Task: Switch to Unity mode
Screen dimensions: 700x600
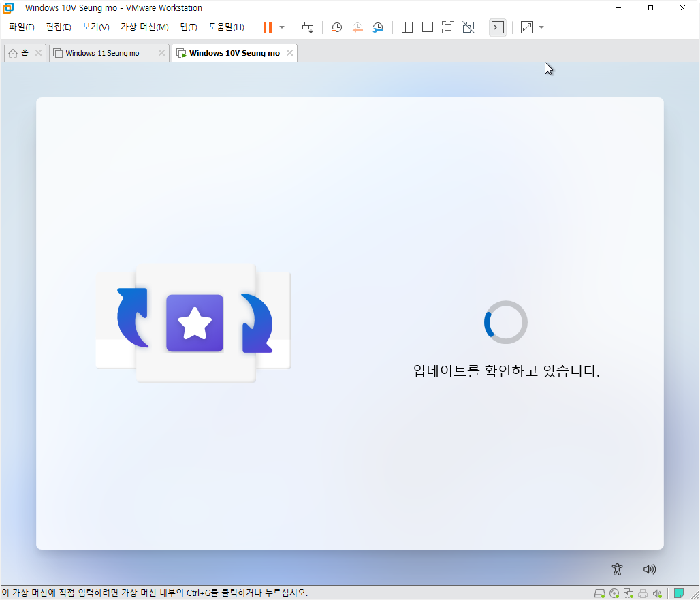Action: tap(468, 27)
